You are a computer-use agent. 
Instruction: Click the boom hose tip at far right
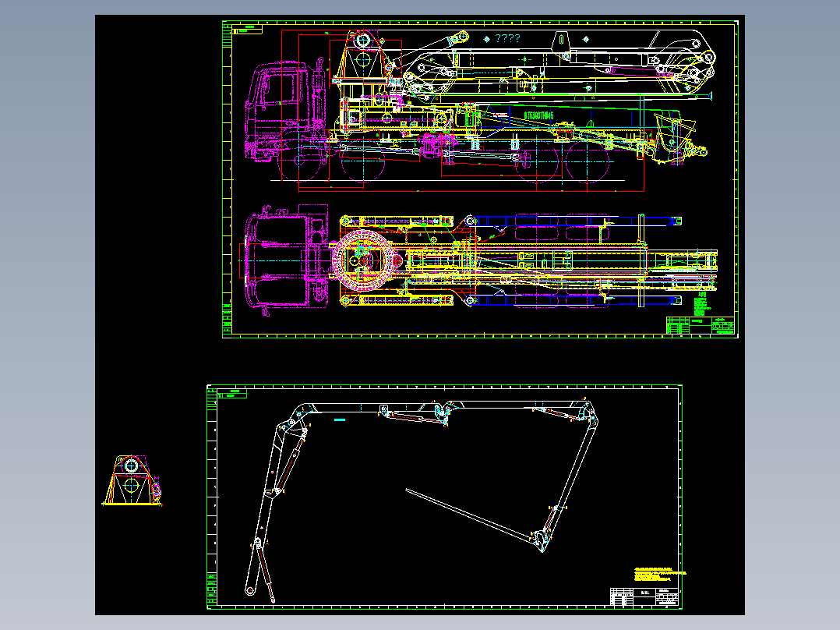pos(710,96)
